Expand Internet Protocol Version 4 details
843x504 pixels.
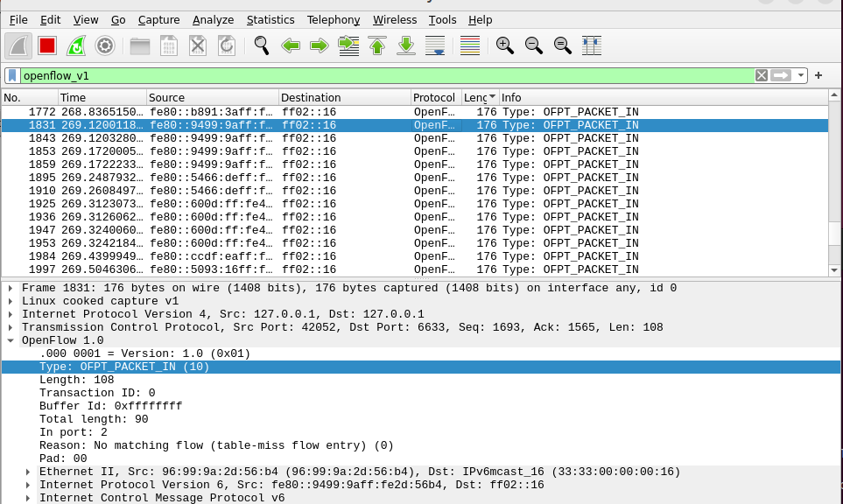click(11, 314)
